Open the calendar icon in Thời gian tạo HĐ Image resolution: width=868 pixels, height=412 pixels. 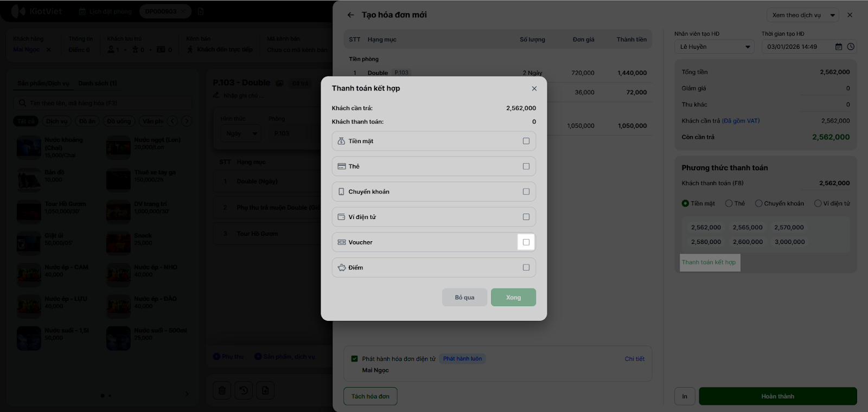839,47
